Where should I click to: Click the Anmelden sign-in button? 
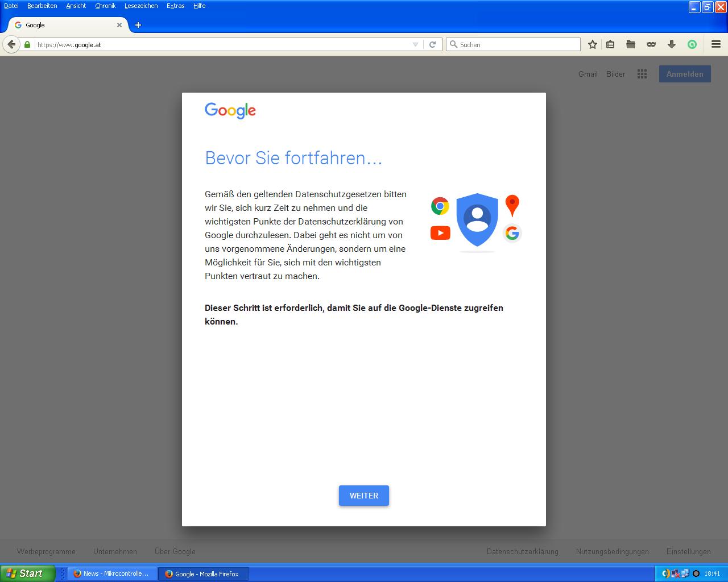click(x=685, y=74)
